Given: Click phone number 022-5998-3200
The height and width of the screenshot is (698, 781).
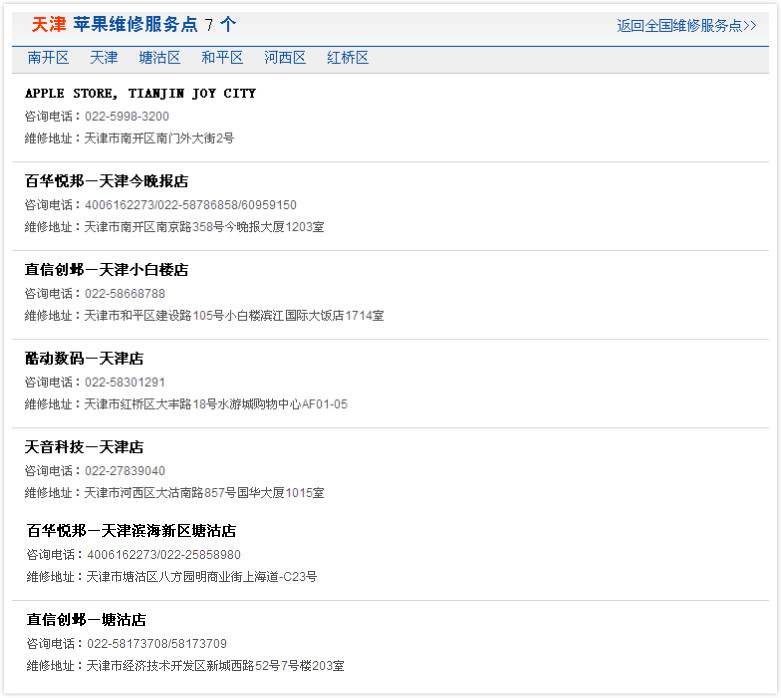Looking at the screenshot, I should [x=127, y=116].
